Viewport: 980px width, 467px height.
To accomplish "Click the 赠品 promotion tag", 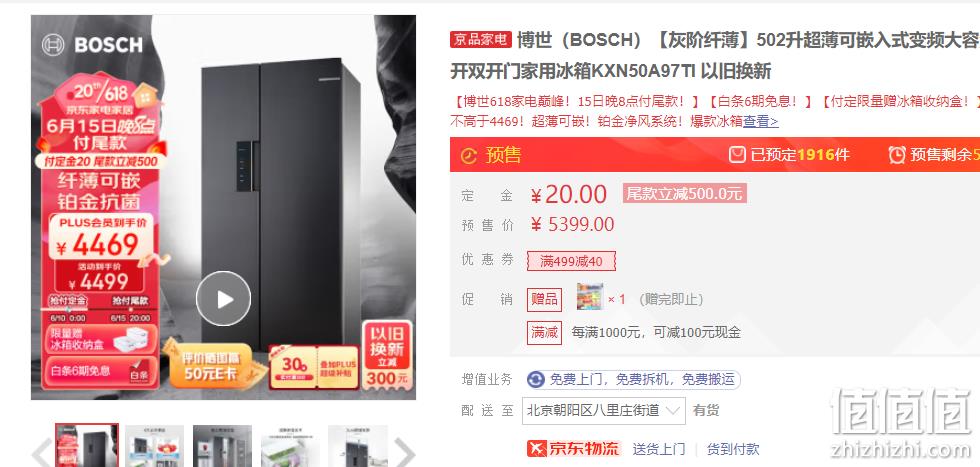I will pos(544,299).
